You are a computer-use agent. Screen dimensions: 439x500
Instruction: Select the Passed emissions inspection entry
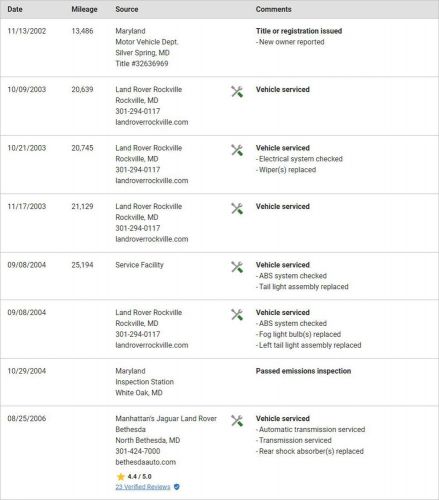(x=303, y=371)
